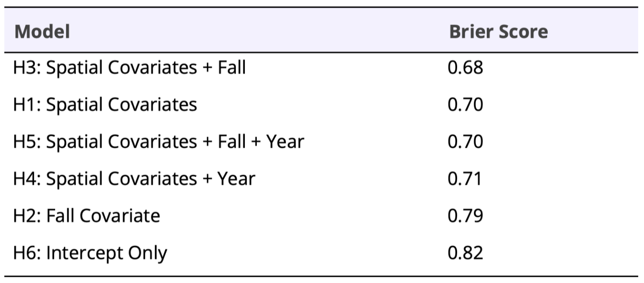The width and height of the screenshot is (644, 283).
Task: Click the 0.79 Brier score value
Action: (x=465, y=215)
